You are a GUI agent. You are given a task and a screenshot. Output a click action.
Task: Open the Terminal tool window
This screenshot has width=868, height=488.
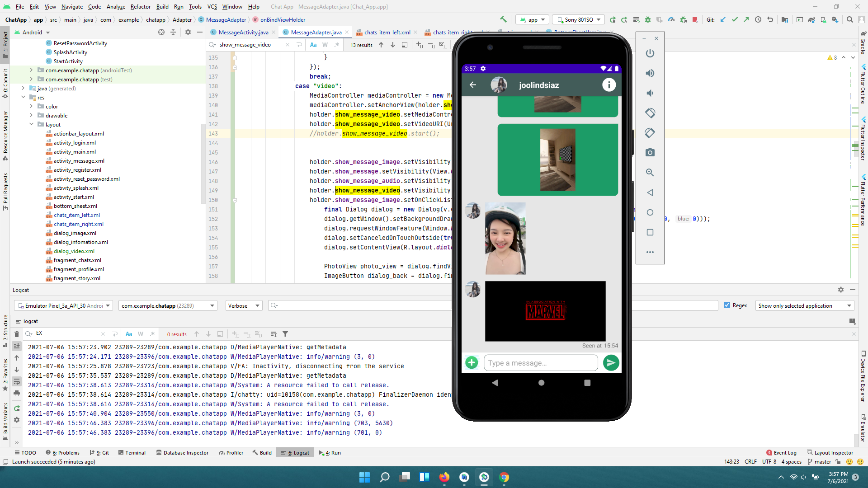click(132, 453)
